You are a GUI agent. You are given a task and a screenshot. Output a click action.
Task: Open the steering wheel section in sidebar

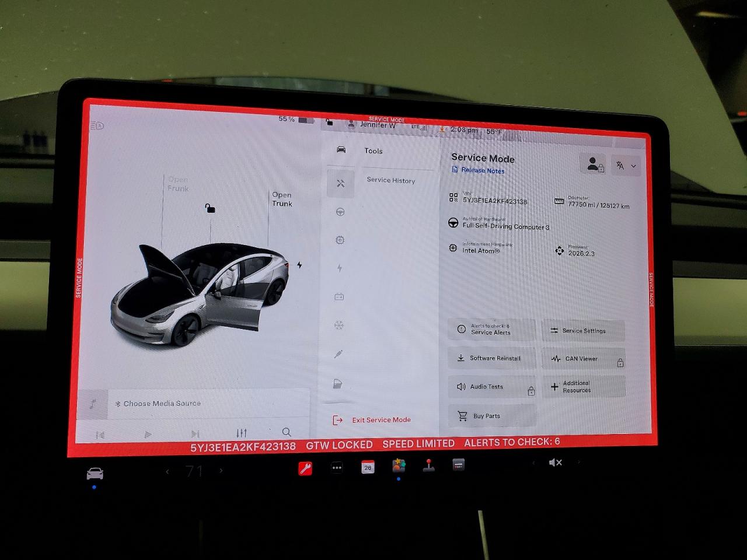[340, 212]
